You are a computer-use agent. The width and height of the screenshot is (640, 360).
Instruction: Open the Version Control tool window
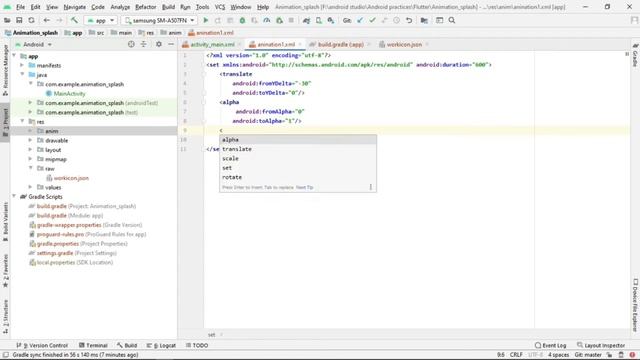[x=42, y=345]
